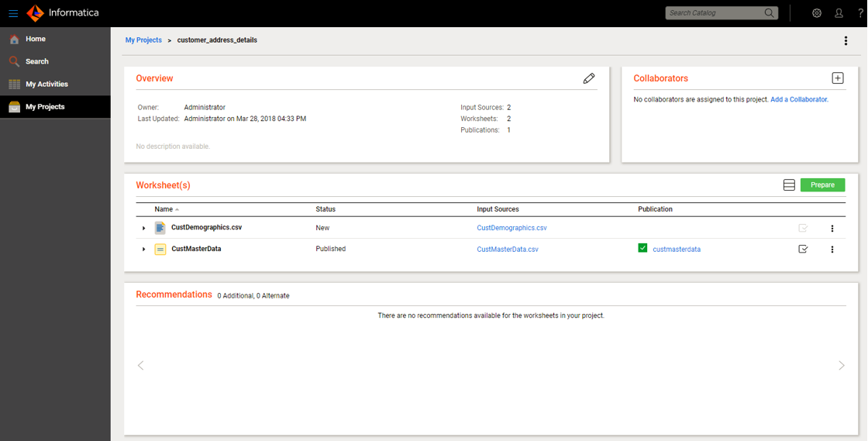Click the search magnifier in Search Catalog
Image resolution: width=868 pixels, height=441 pixels.
coord(769,13)
